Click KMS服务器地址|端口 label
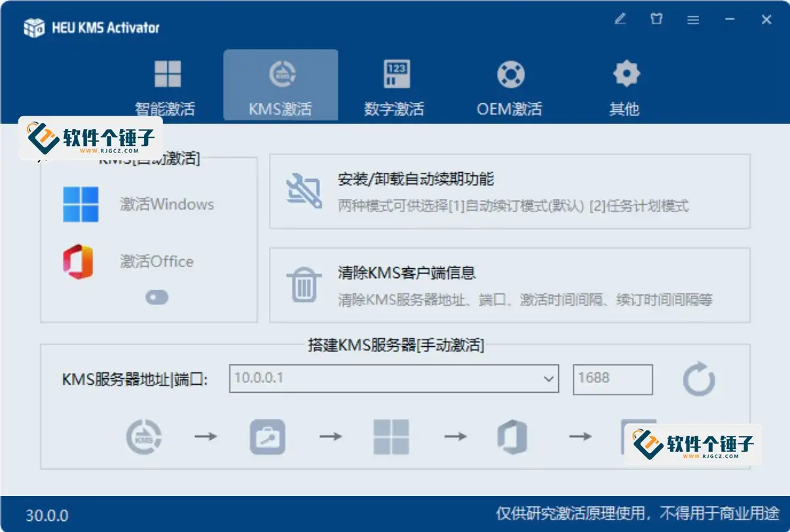This screenshot has height=532, width=790. click(x=135, y=380)
